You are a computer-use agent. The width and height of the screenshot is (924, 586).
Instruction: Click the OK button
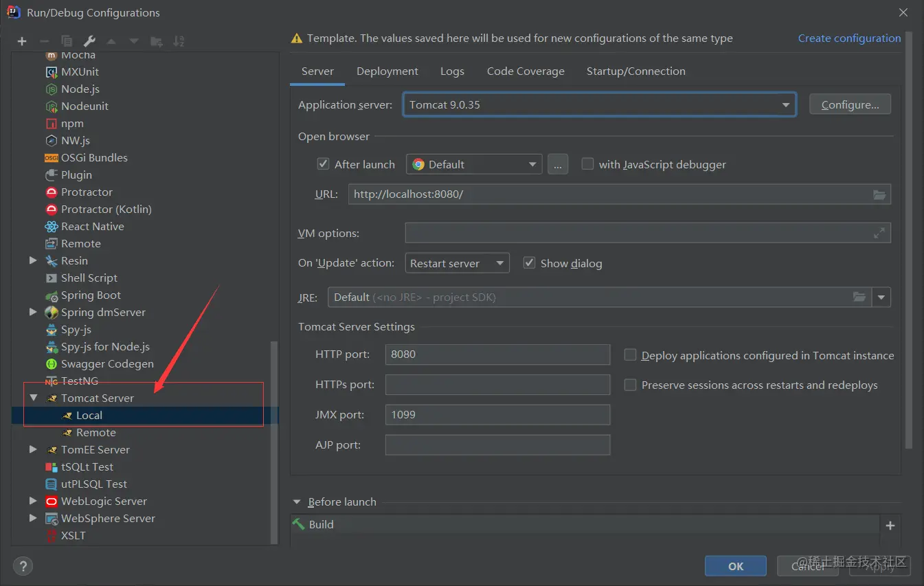tap(736, 566)
